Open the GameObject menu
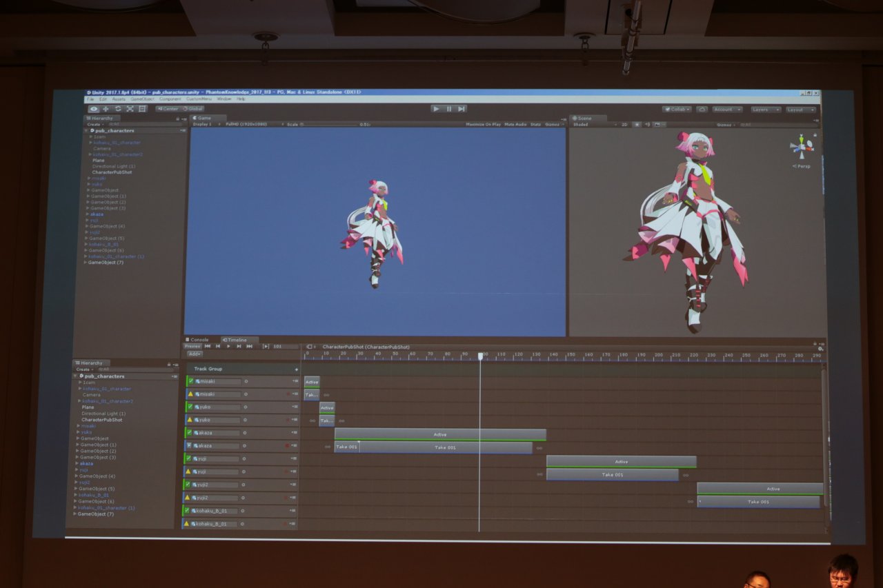The image size is (883, 588). point(143,99)
